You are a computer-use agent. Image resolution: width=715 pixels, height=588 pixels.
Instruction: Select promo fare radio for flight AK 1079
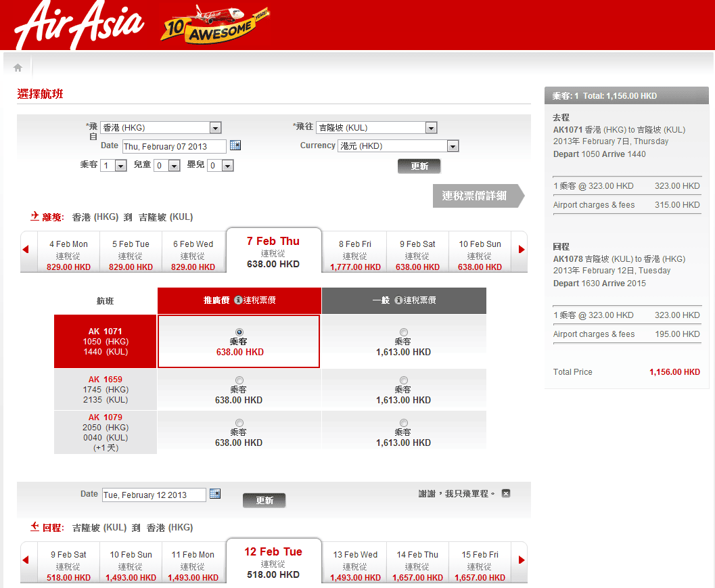(239, 423)
